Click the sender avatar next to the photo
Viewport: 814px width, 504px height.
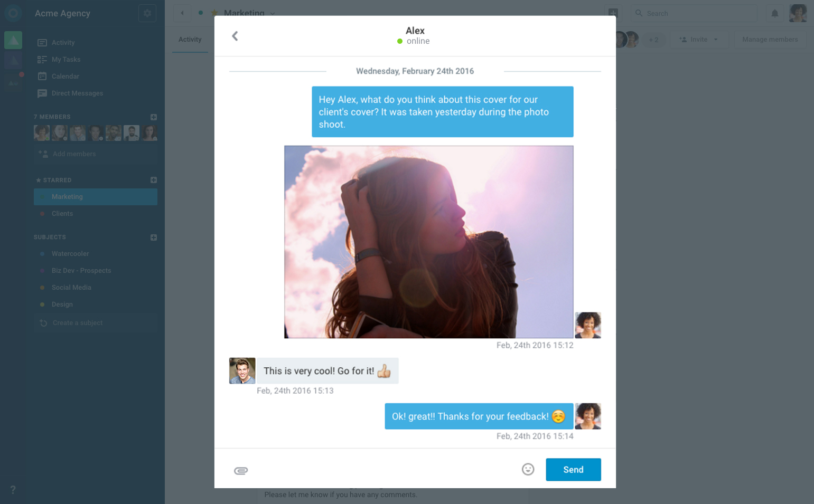588,325
